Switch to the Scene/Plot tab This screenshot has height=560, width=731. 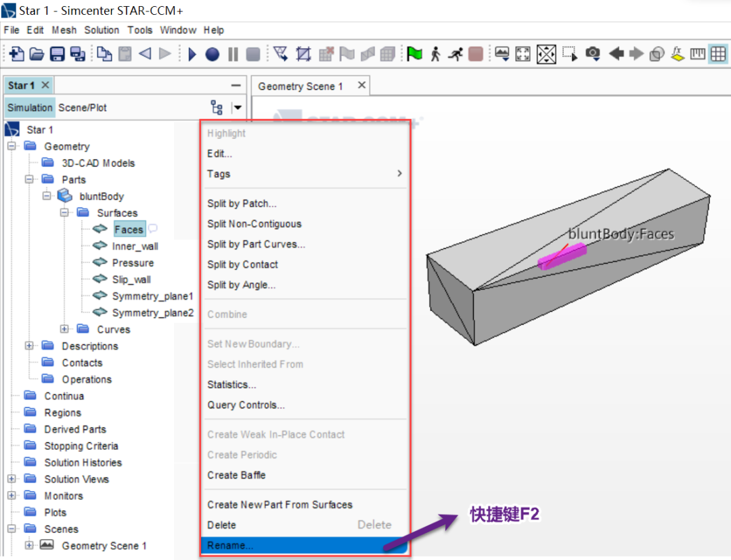(83, 108)
